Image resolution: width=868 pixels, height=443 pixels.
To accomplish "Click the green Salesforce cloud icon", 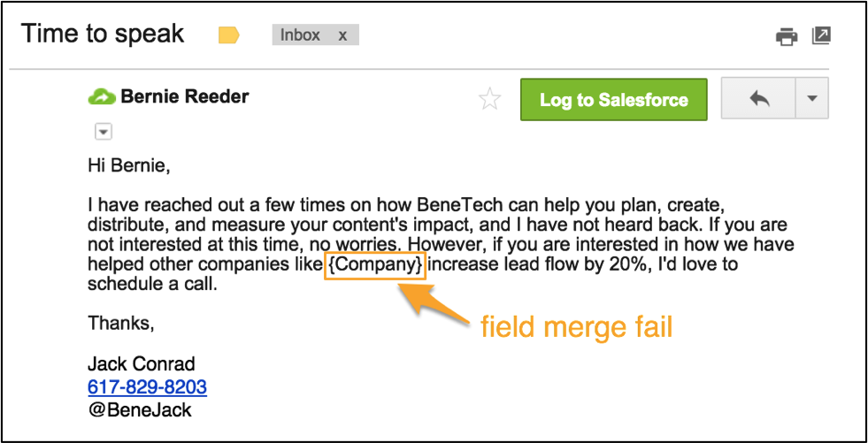I will click(x=101, y=96).
